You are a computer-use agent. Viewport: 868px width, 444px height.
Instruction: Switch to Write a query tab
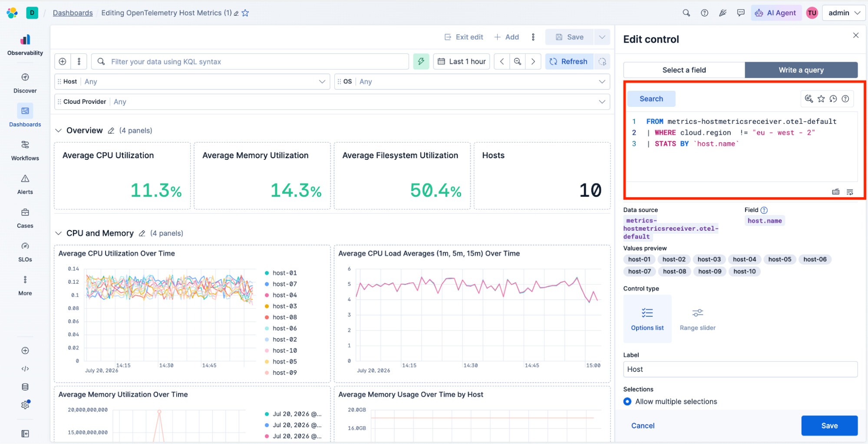(x=801, y=70)
